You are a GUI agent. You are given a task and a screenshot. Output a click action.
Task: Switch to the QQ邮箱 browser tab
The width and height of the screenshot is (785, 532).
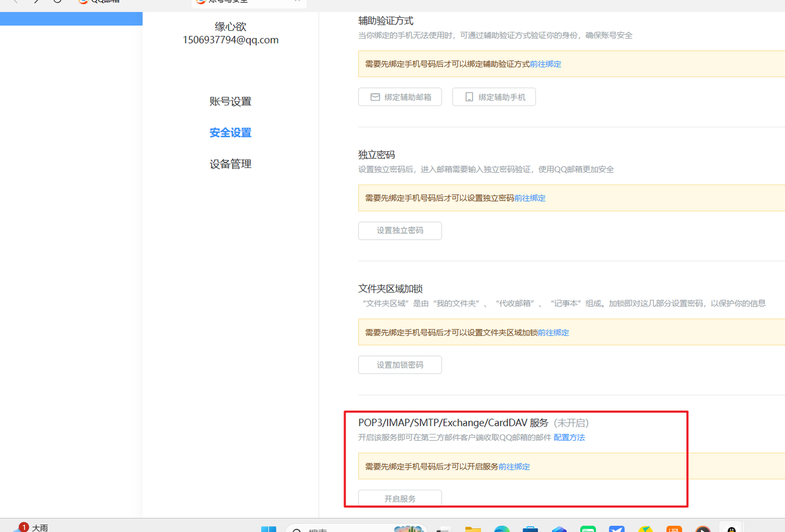point(99,2)
